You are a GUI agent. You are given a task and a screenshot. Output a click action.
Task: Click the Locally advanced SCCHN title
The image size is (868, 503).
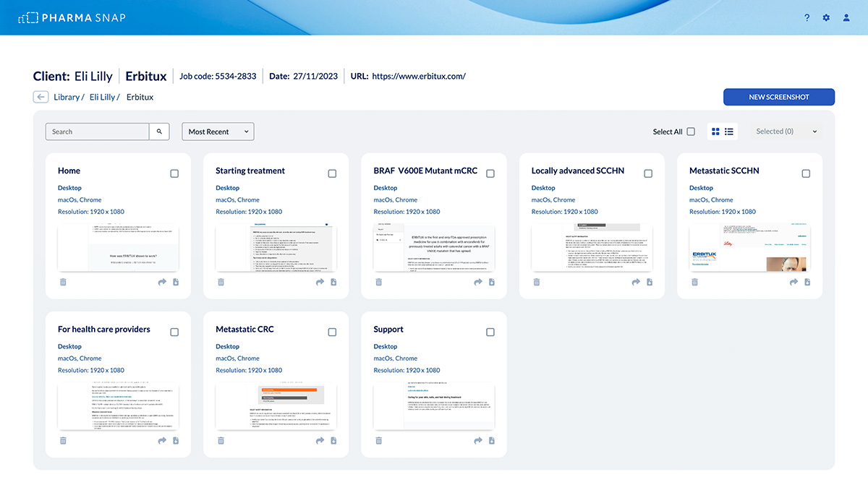578,171
